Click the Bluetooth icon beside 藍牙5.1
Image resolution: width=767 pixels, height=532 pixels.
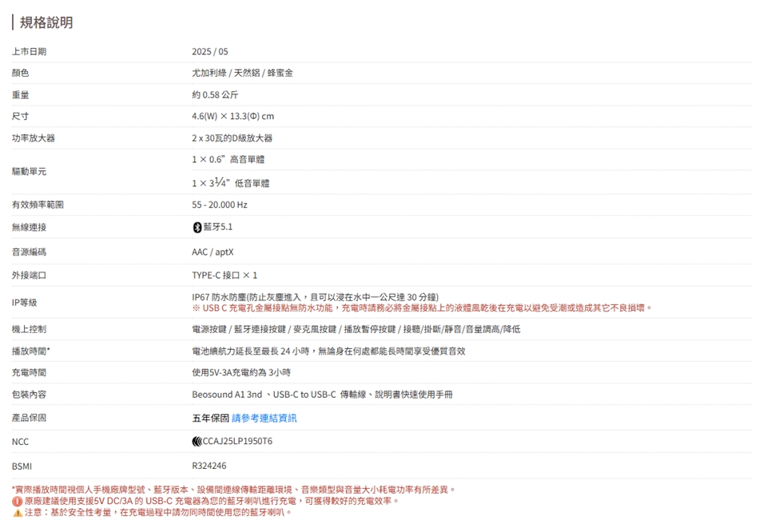[x=197, y=228]
